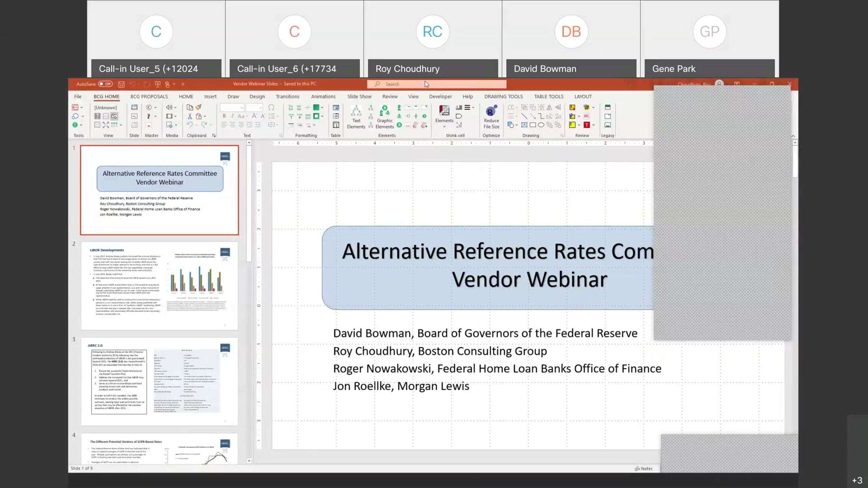Click David Bowman participant tile
Screen dimensions: 868x488
coord(571,39)
